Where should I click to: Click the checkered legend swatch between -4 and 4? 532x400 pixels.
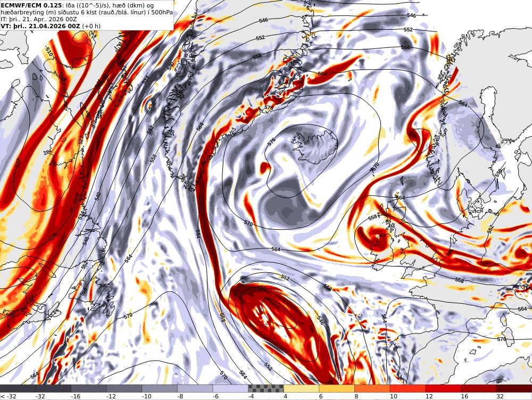coord(265,388)
